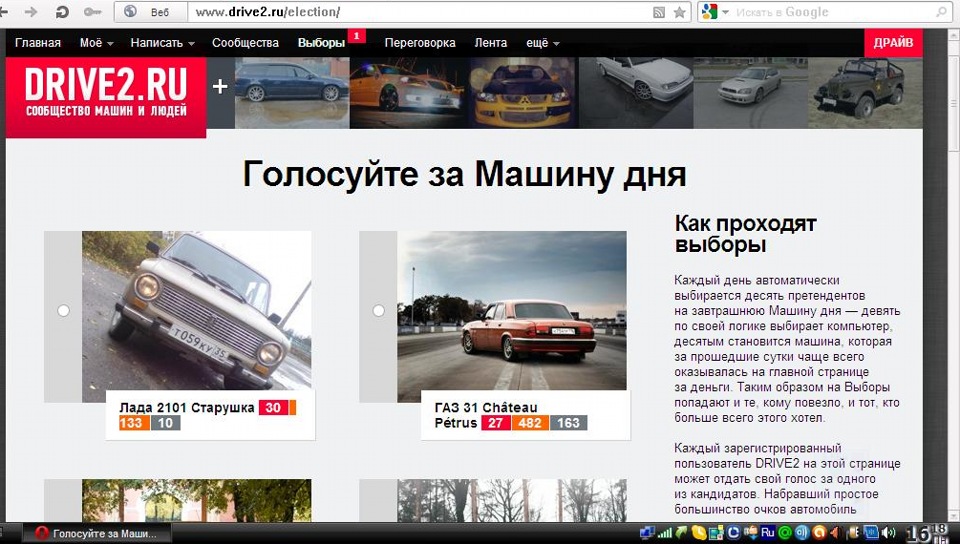
Task: Open search engine dropdown arrow near Google icon
Action: click(x=726, y=12)
